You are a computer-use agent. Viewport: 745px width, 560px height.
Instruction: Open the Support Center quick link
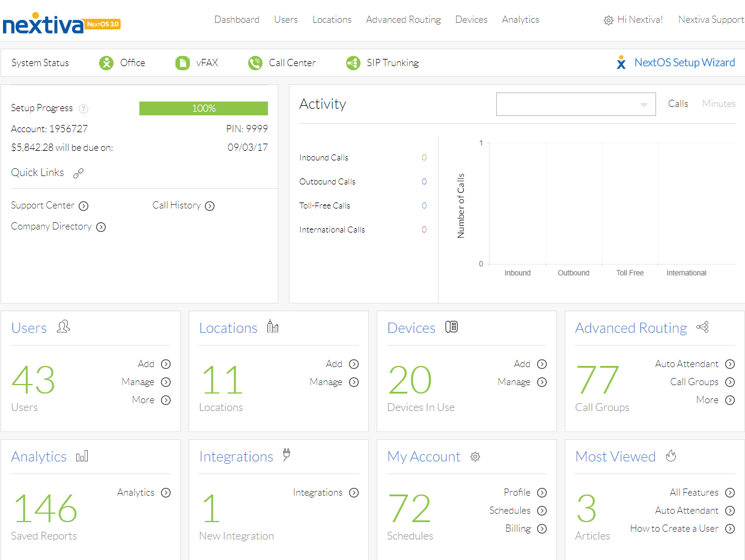point(43,205)
